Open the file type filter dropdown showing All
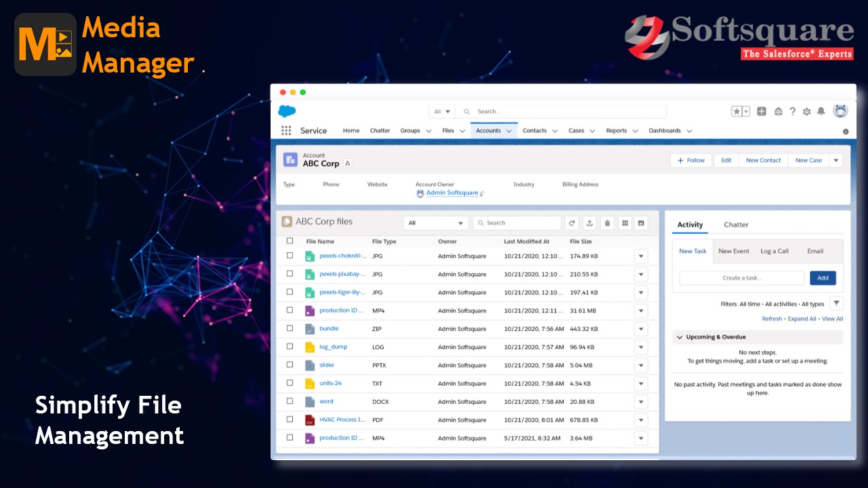The height and width of the screenshot is (488, 868). [436, 222]
